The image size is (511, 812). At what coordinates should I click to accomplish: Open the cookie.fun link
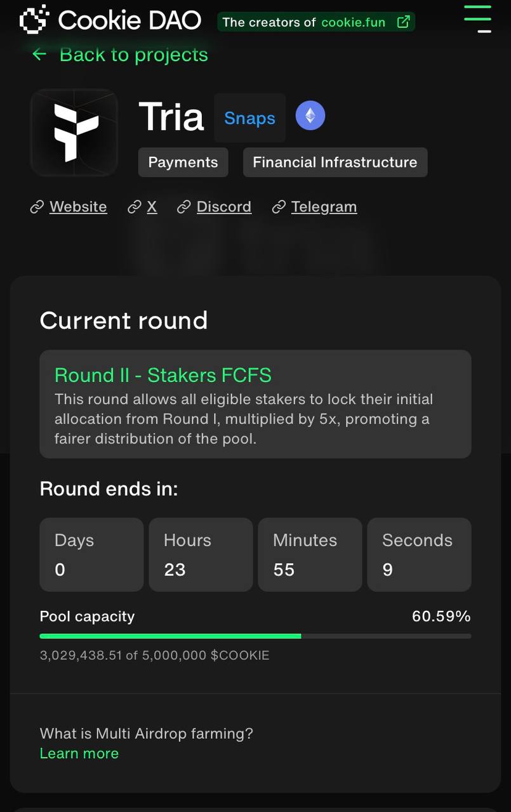click(x=353, y=22)
